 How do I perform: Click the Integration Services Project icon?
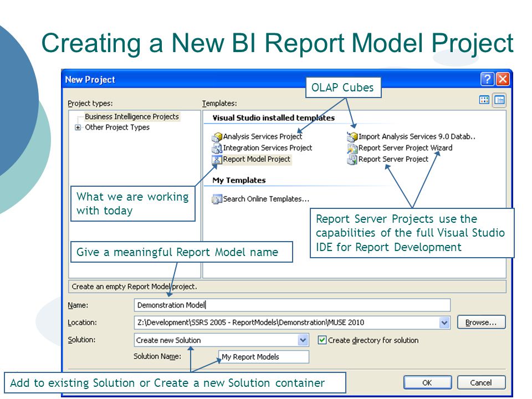coord(217,149)
